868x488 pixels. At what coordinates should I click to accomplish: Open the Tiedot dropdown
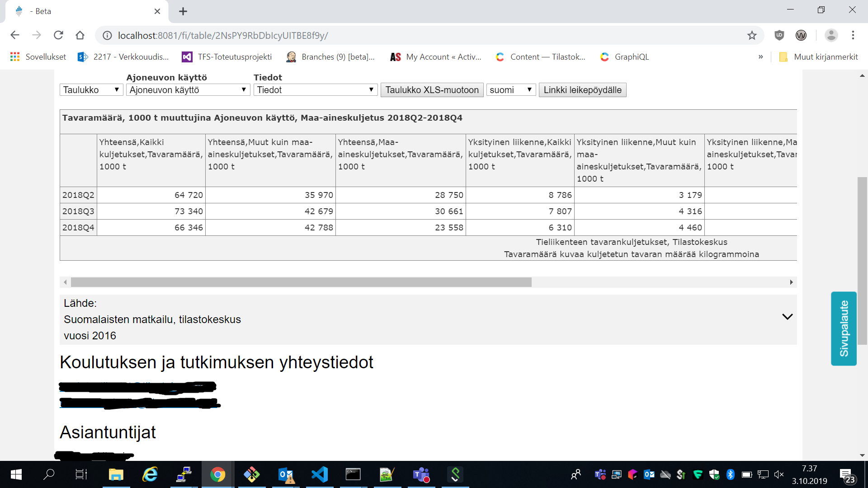(x=315, y=90)
